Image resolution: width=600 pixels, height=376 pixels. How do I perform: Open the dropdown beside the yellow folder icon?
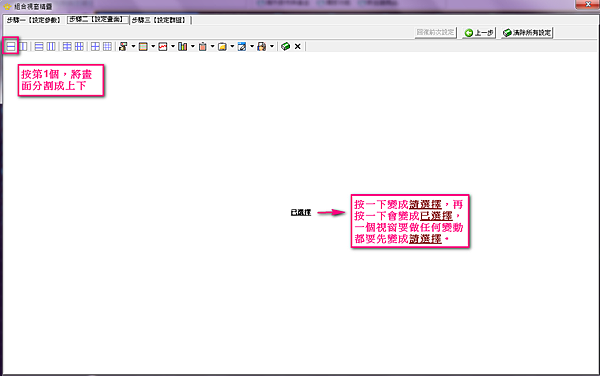232,47
